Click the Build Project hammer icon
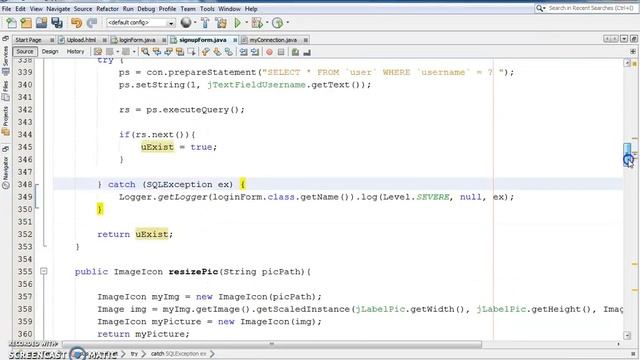The width and height of the screenshot is (640, 360). [205, 23]
